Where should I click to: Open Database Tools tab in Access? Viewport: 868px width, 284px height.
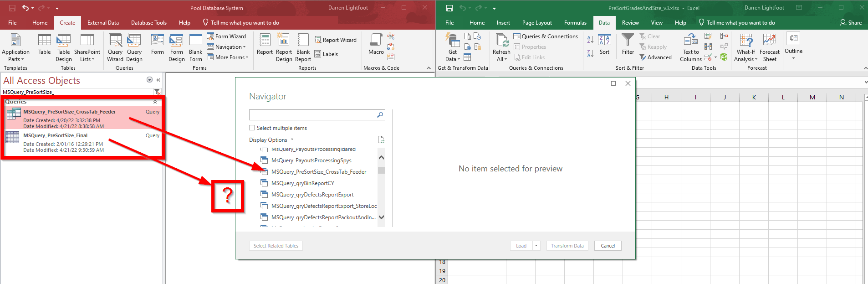149,23
